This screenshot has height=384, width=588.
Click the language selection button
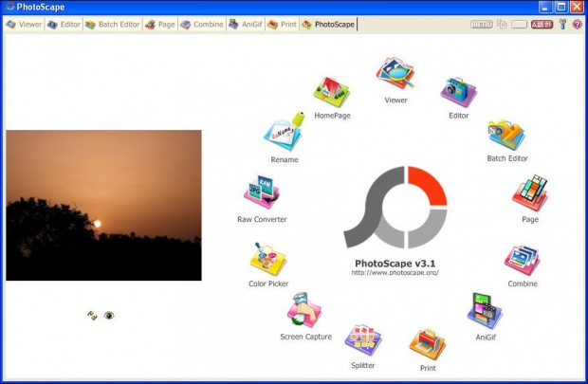point(542,25)
